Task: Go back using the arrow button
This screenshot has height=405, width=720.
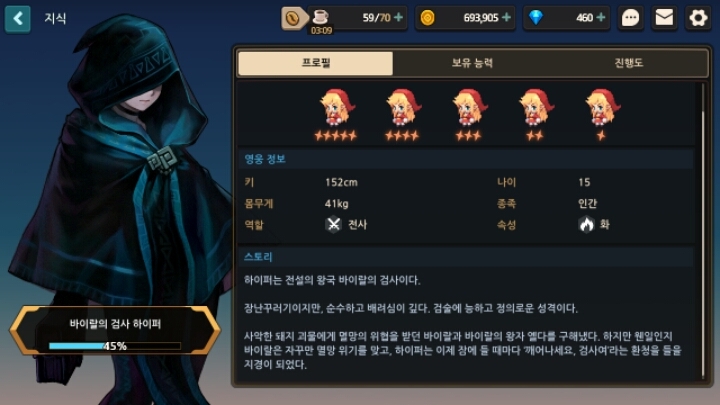Action: pyautogui.click(x=17, y=19)
